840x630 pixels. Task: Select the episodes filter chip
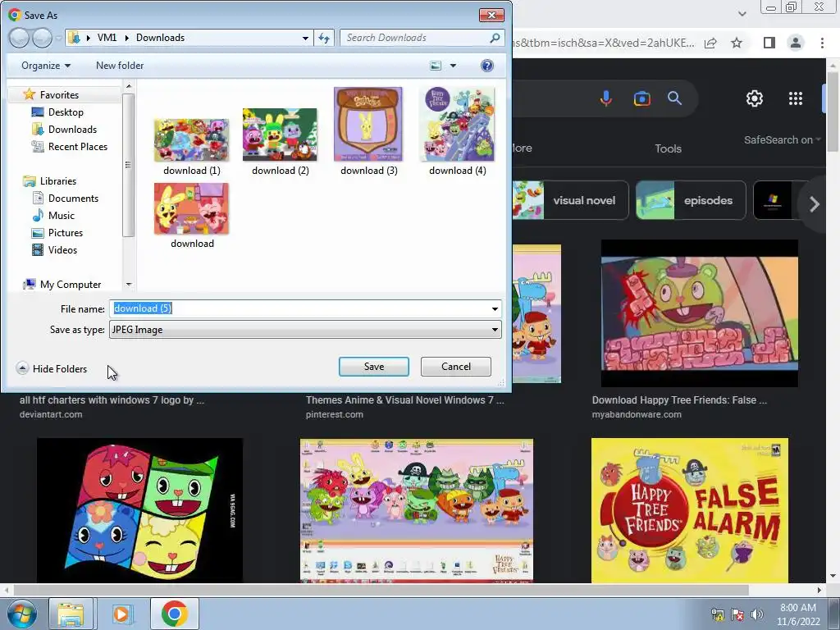click(x=691, y=200)
